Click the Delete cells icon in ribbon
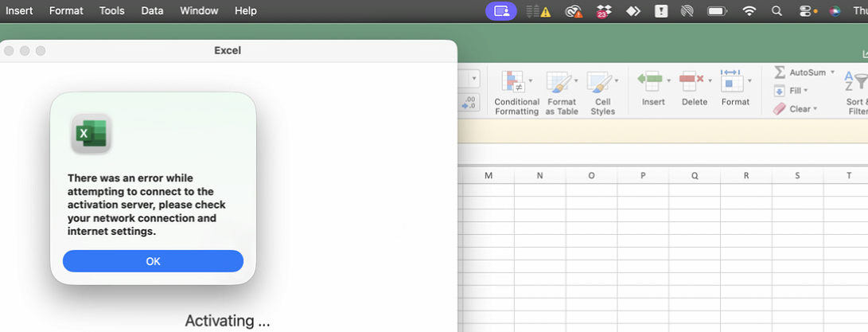This screenshot has width=868, height=332. tap(691, 81)
